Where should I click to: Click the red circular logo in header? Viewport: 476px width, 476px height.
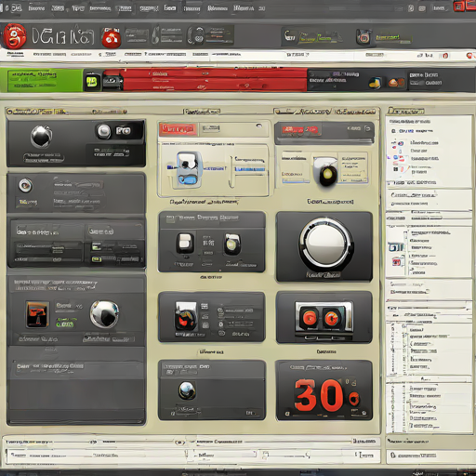point(14,36)
